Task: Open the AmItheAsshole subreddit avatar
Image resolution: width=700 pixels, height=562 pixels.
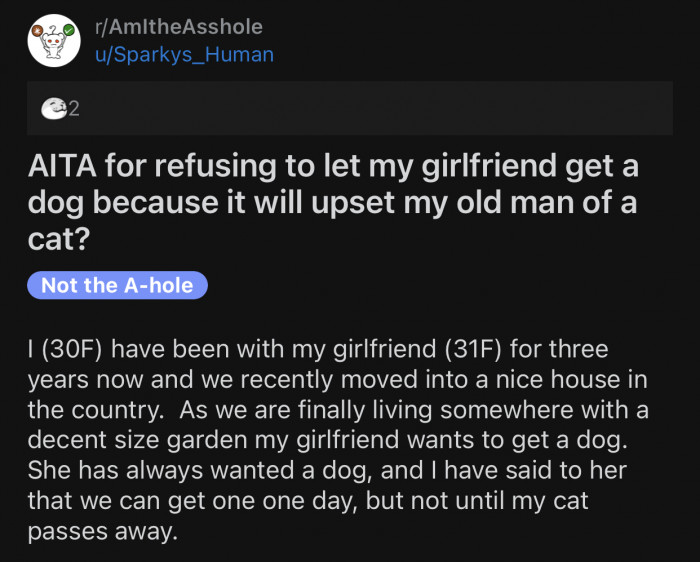Action: point(54,41)
